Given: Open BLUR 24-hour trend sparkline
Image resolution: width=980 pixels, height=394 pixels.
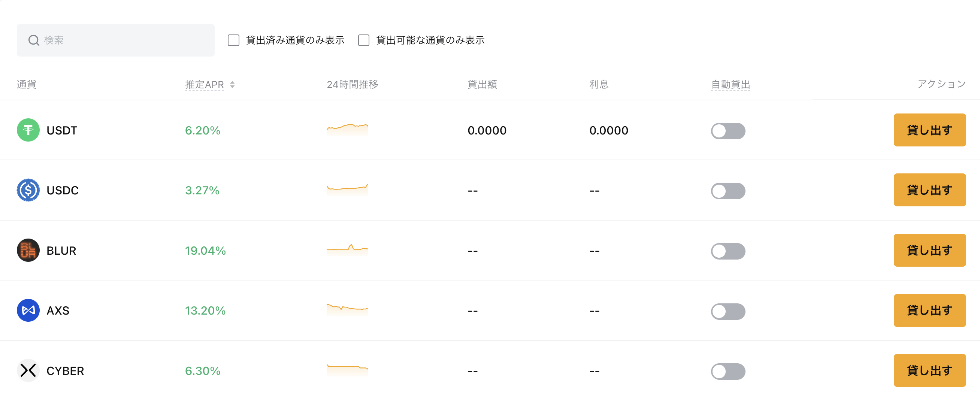Looking at the screenshot, I should [x=347, y=249].
